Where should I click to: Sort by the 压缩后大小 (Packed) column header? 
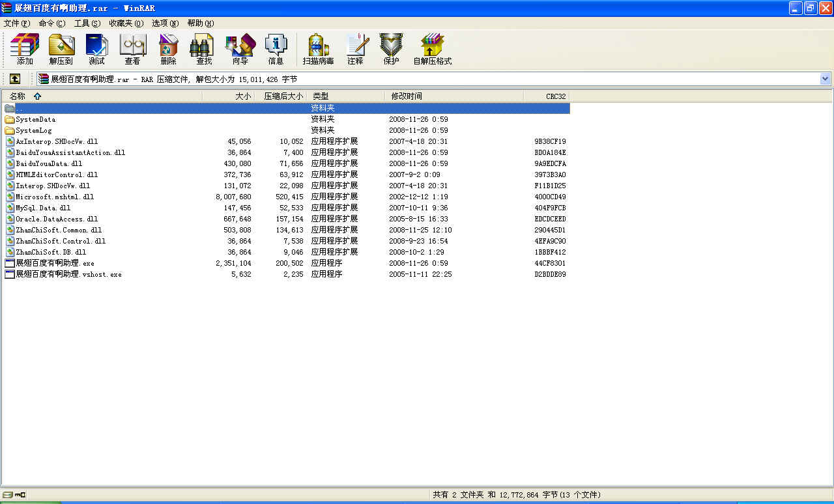click(280, 96)
